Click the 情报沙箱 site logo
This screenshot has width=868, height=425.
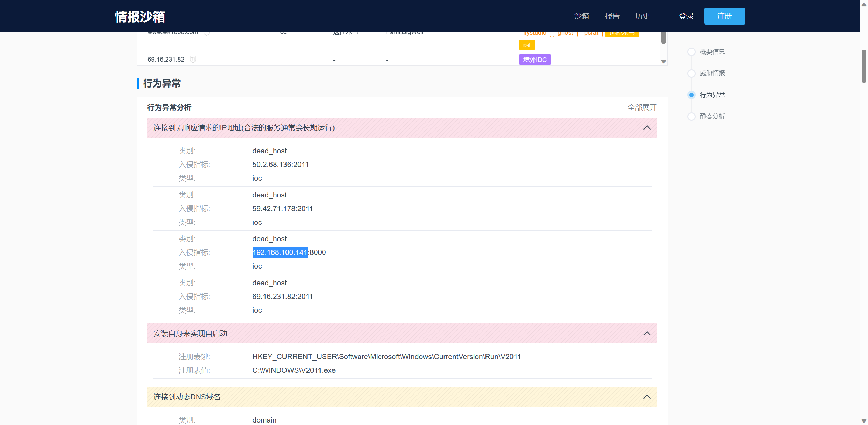(140, 16)
